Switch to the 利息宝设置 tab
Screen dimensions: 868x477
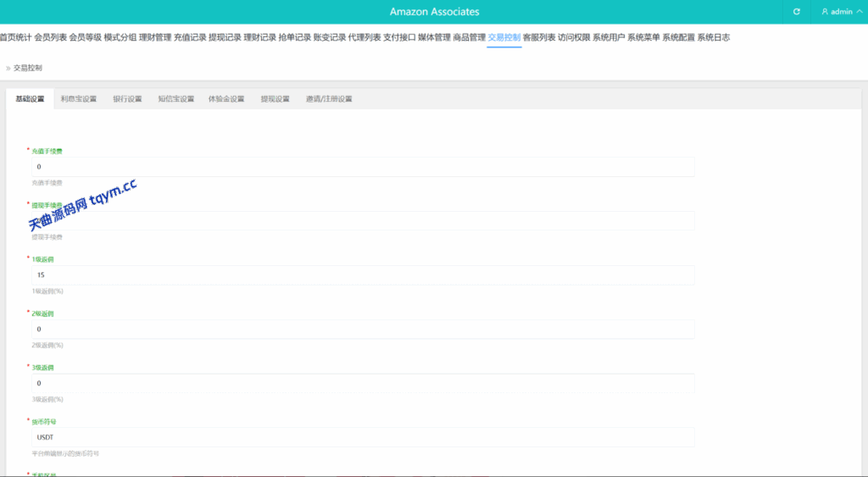tap(79, 98)
